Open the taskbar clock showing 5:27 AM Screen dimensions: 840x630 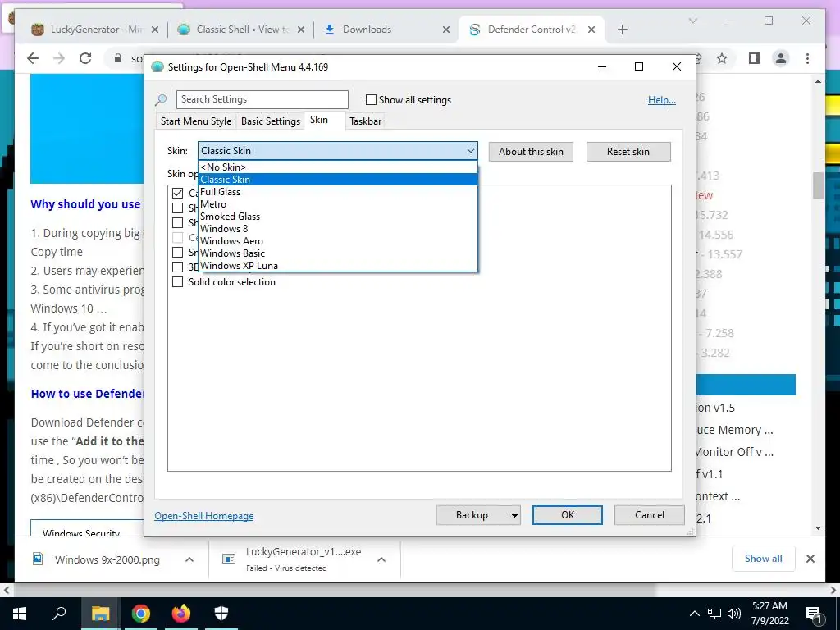click(x=769, y=614)
